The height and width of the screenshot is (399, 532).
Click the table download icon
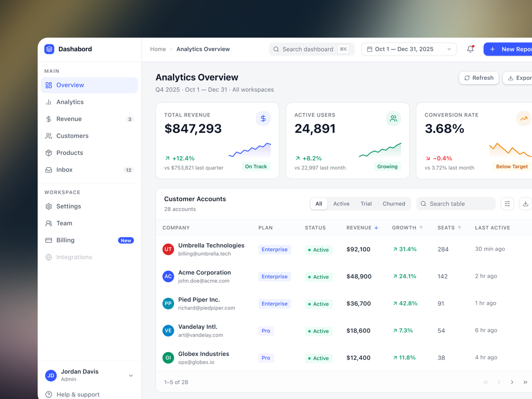525,204
